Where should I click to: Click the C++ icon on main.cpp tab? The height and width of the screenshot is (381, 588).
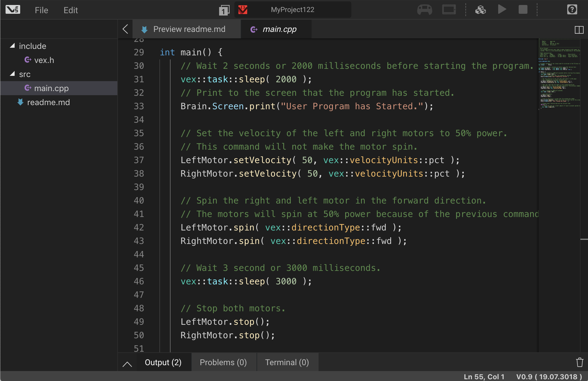coord(254,29)
